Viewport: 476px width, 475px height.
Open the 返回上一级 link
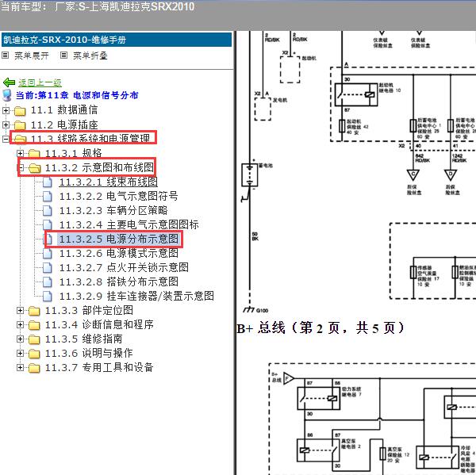click(40, 82)
